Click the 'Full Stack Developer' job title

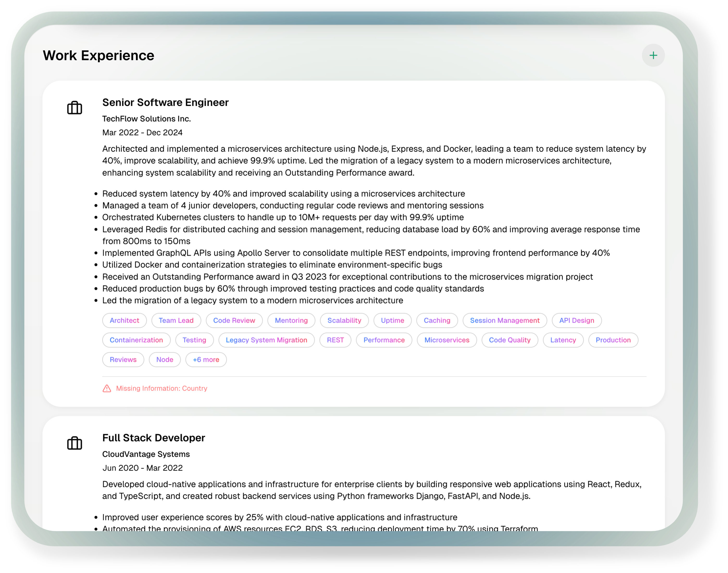[154, 437]
